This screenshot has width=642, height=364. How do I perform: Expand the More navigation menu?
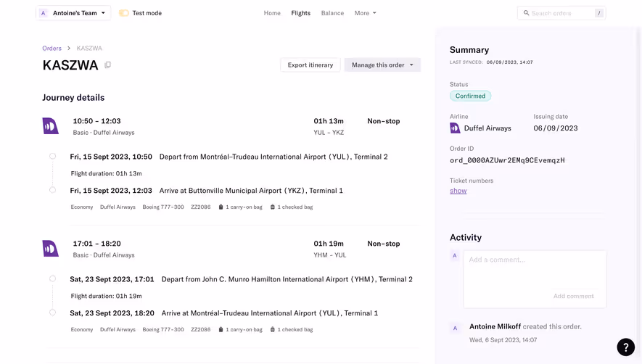pos(365,13)
